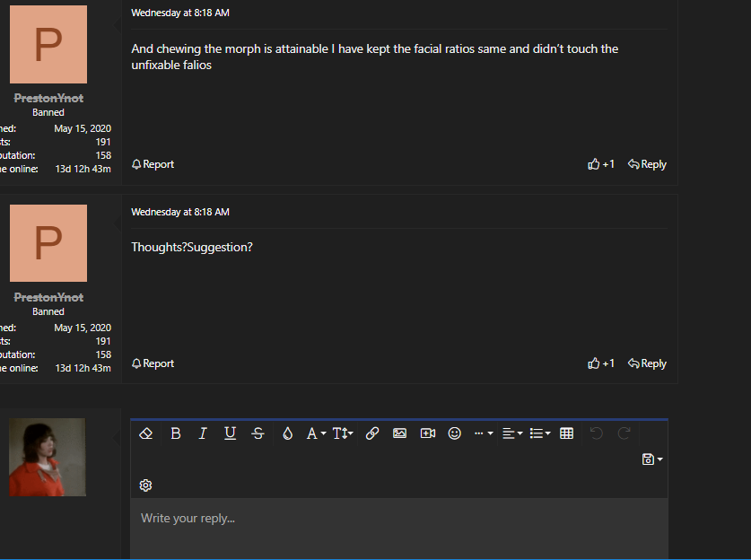This screenshot has width=751, height=560.
Task: Report the 'Thoughts?Suggestion?' post
Action: [153, 363]
